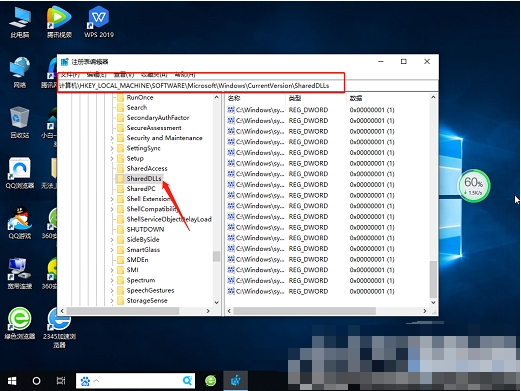Launch QQ浏览器 from the desktop

pyautogui.click(x=19, y=173)
